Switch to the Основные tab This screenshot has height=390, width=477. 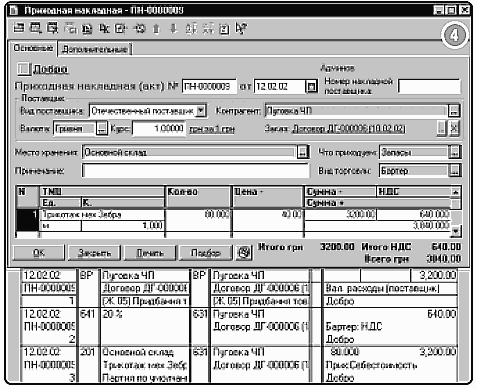[33, 48]
